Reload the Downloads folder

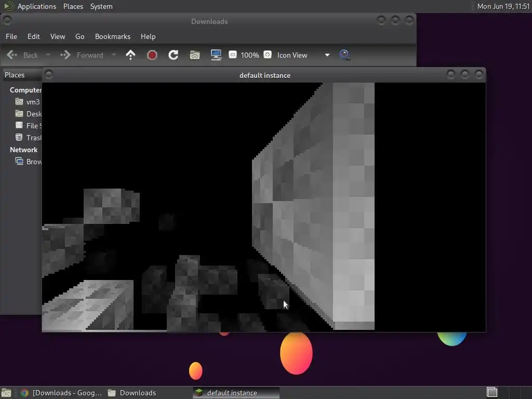coord(174,55)
